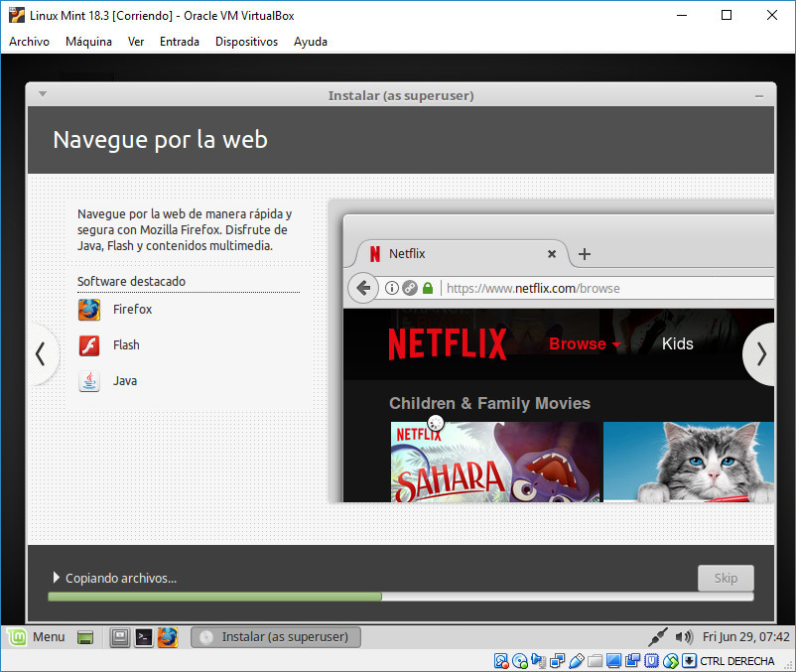Image resolution: width=796 pixels, height=672 pixels.
Task: Expand the Copiando archivos details triangle
Action: click(56, 578)
